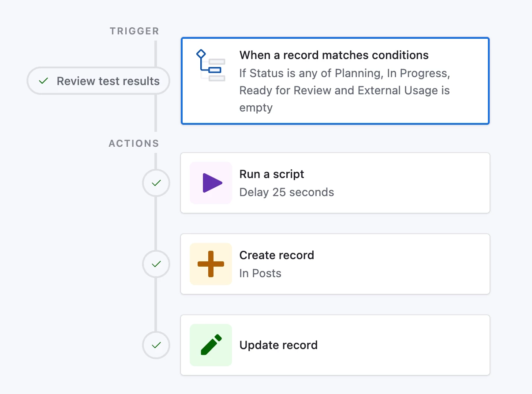
Task: Click the Delay 25 seconds description text
Action: pos(286,193)
